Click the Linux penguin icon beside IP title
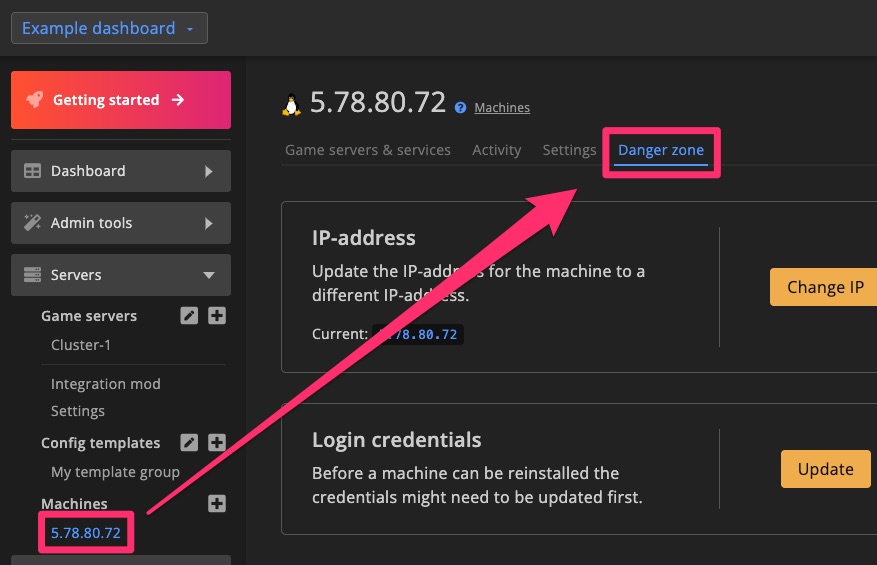Screen dimensions: 877x565 [x=292, y=104]
